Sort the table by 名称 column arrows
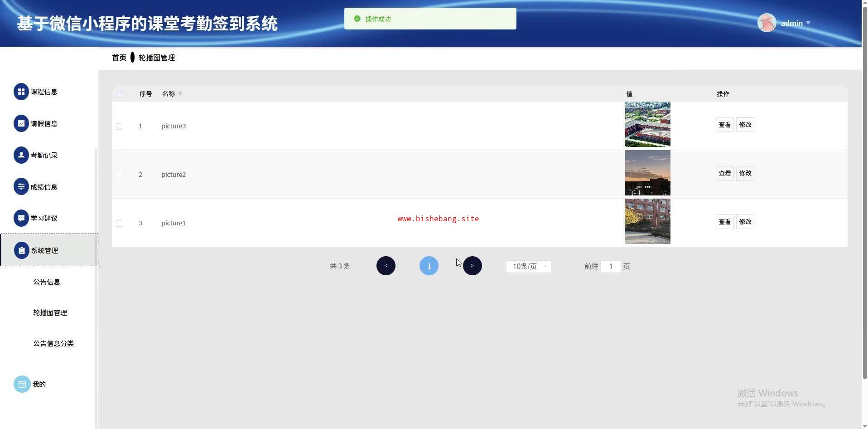Screen dimensions: 868x429 click(180, 93)
